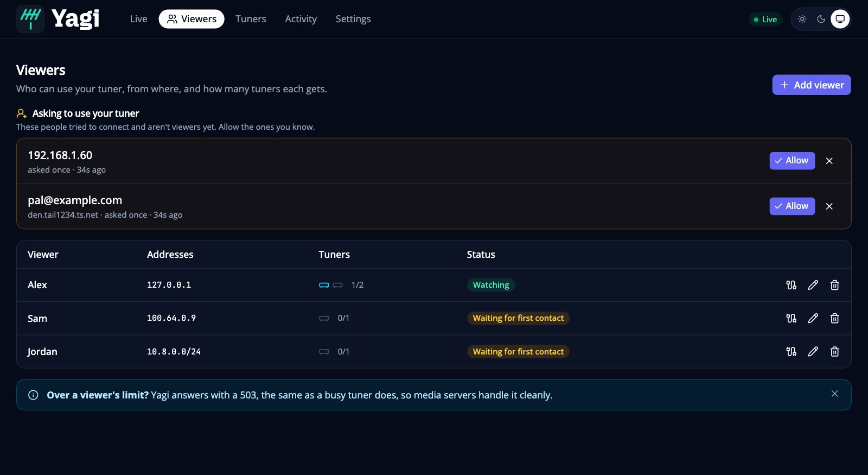Select the Viewers tab
The height and width of the screenshot is (475, 868).
pos(192,19)
